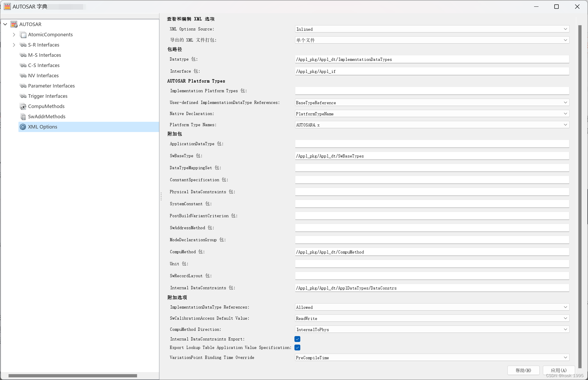Viewport: 588px width, 380px height.
Task: Click Implementation Platform Types package field
Action: (x=432, y=91)
